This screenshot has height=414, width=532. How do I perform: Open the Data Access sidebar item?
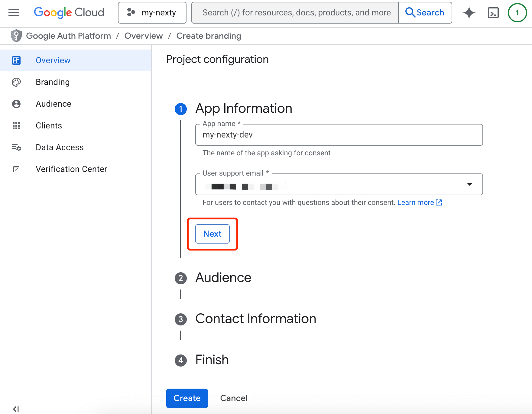76,147
